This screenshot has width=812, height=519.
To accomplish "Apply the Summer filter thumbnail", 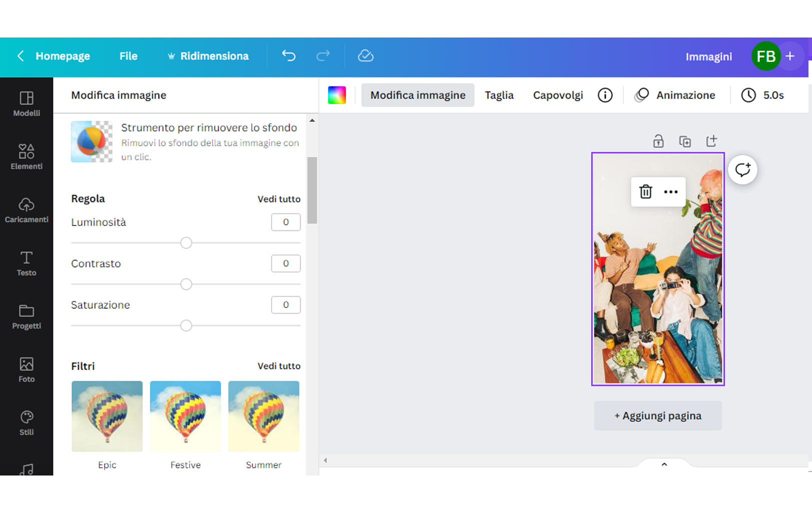I will click(264, 416).
